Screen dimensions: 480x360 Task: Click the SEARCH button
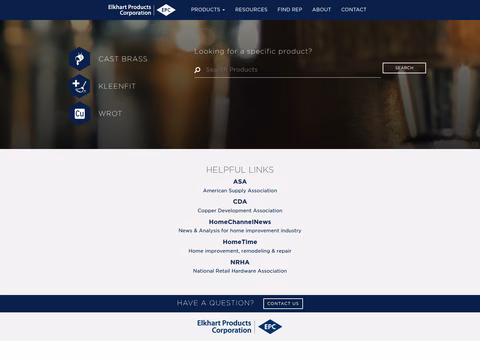click(x=404, y=68)
